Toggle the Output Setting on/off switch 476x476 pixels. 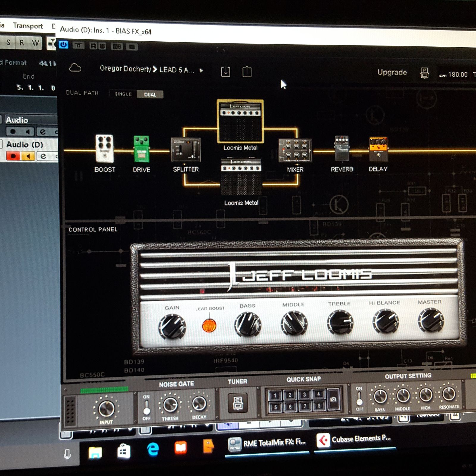pyautogui.click(x=359, y=398)
